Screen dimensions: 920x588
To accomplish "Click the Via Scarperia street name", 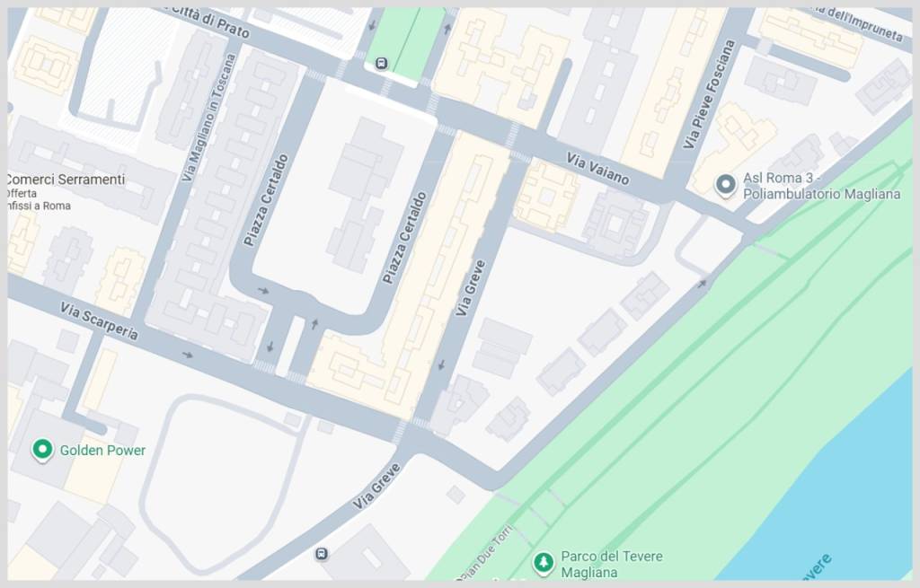I will pyautogui.click(x=99, y=321).
